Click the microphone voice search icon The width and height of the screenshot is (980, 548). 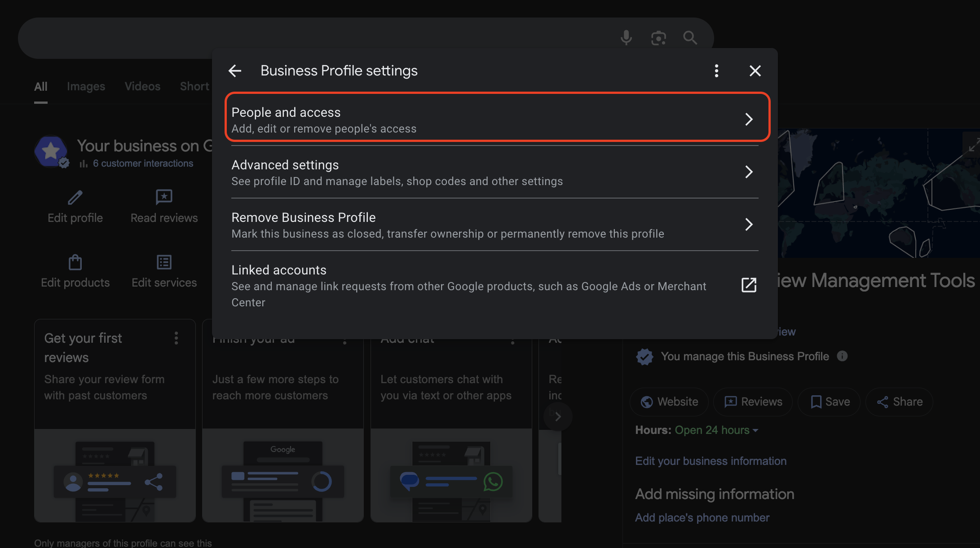(x=626, y=38)
